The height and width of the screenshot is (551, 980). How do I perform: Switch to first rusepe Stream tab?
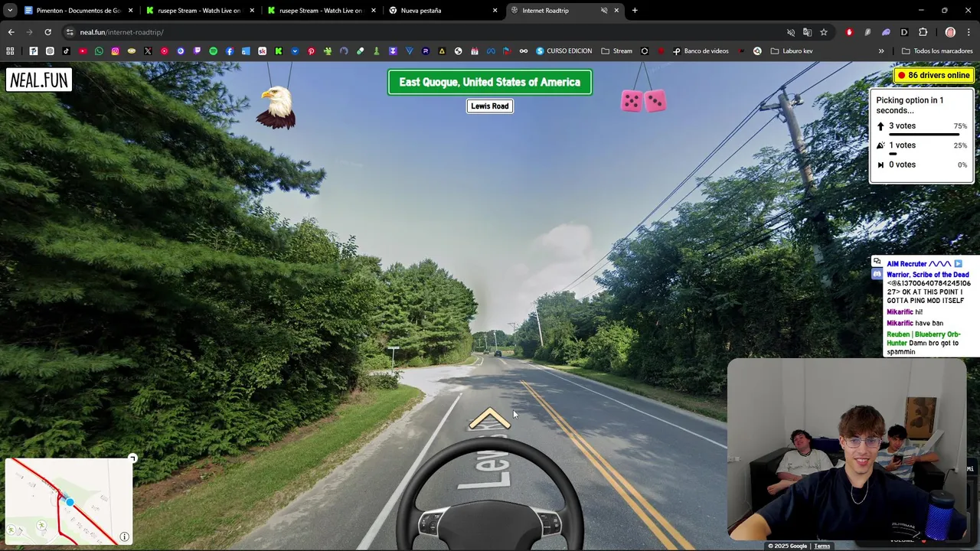200,11
